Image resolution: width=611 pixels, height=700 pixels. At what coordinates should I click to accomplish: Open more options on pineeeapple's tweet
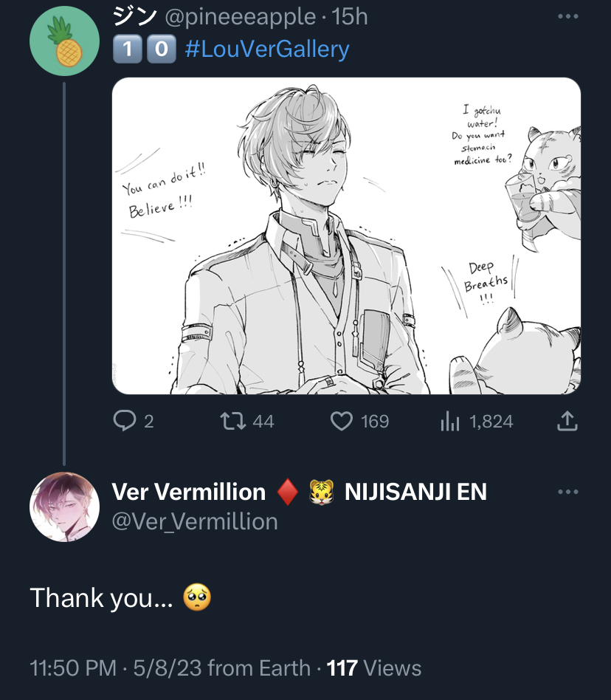[x=568, y=17]
